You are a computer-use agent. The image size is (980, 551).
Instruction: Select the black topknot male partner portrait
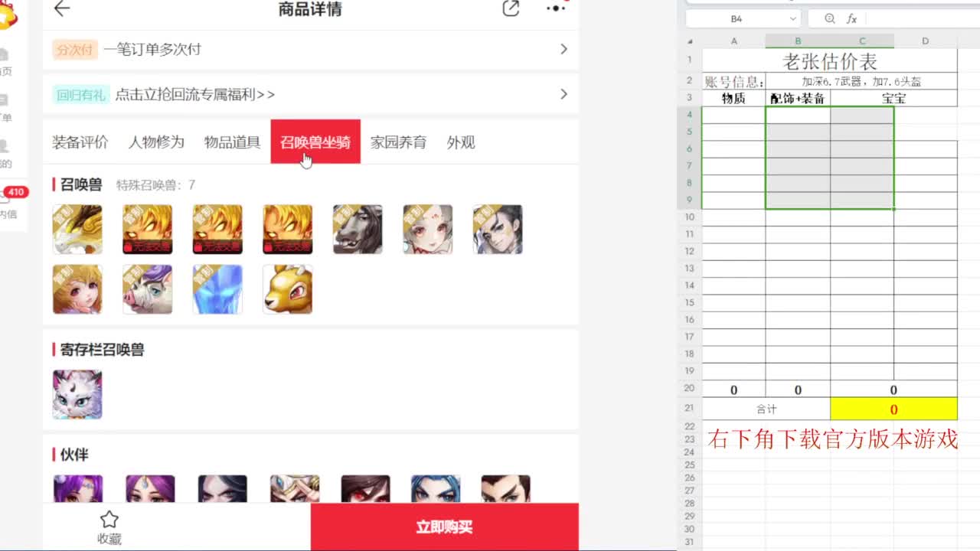tap(505, 489)
